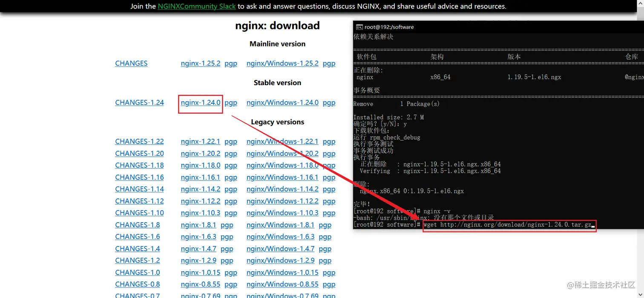Download nginx/Windows-1.24.0 package
This screenshot has height=298, width=644.
click(282, 103)
